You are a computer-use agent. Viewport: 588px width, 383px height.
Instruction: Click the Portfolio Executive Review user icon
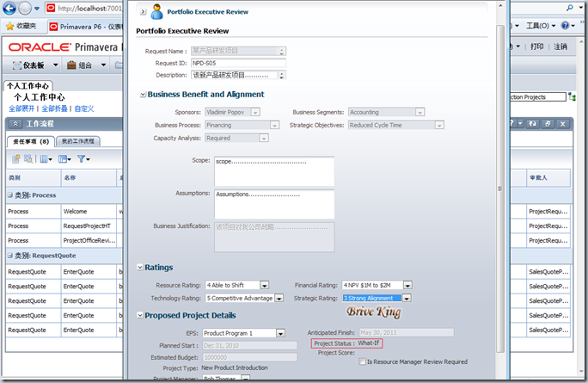[x=156, y=12]
